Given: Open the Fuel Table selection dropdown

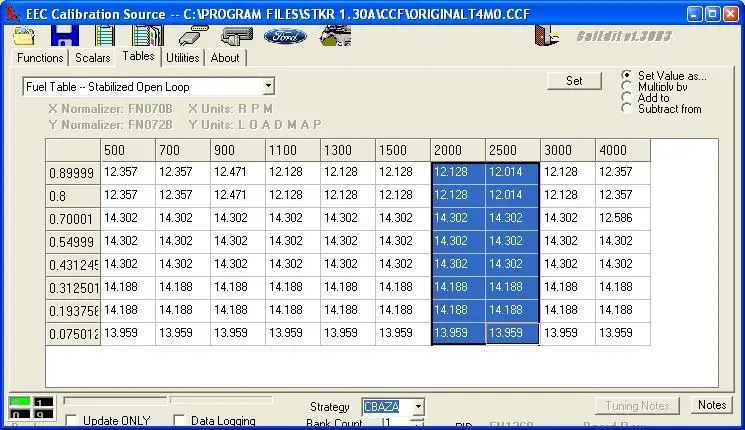Looking at the screenshot, I should pyautogui.click(x=268, y=86).
